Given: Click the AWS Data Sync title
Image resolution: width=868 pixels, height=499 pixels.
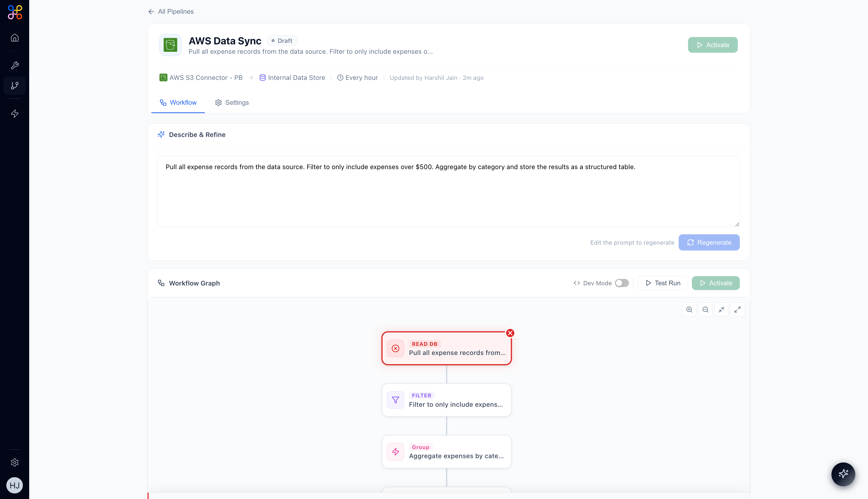Looking at the screenshot, I should 225,41.
